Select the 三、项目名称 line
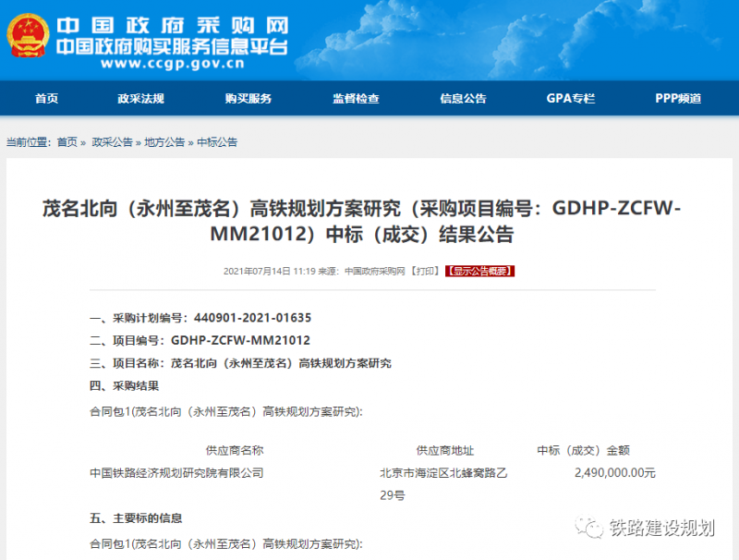 pyautogui.click(x=240, y=363)
